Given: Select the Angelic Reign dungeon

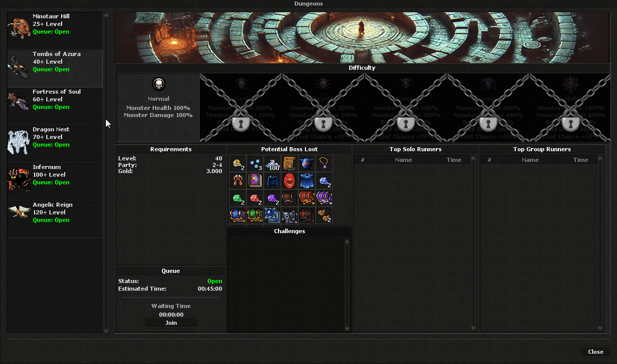Looking at the screenshot, I should pyautogui.click(x=55, y=219).
